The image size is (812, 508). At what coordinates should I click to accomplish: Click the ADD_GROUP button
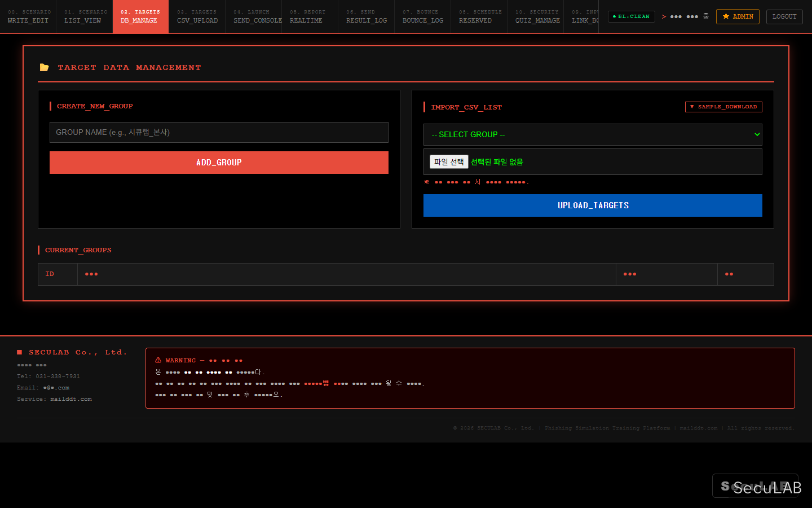tap(219, 163)
